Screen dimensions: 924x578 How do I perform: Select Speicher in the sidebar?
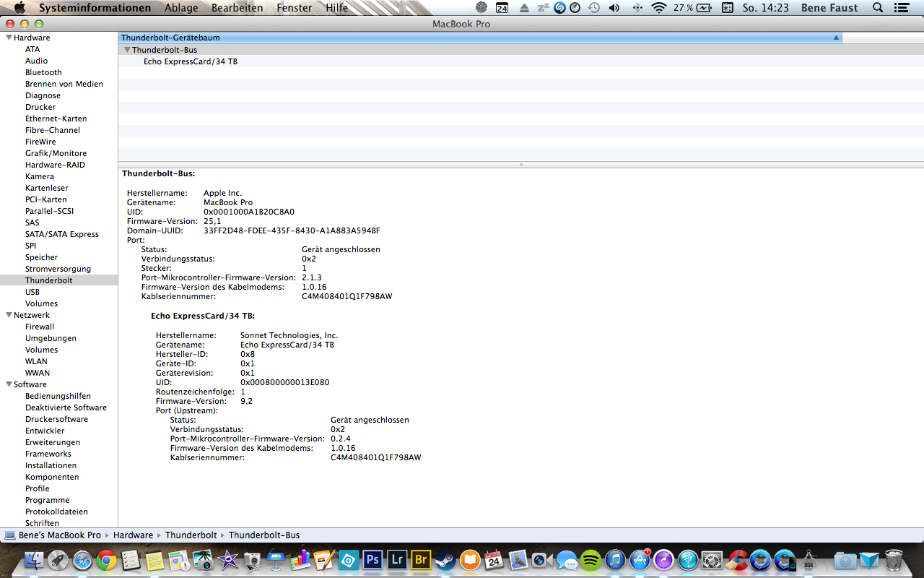(x=42, y=257)
